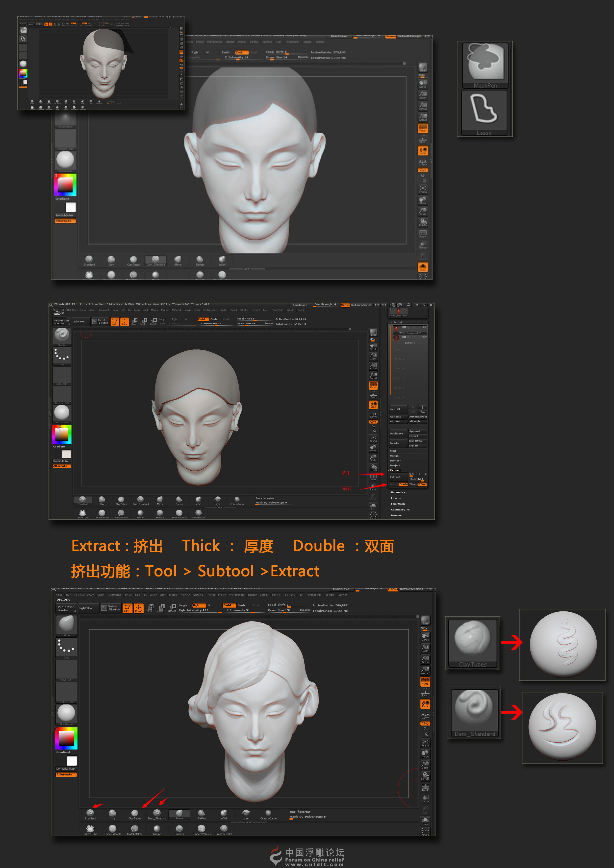Toggle visibility eye of Extract4 subtool
614x868 pixels.
[x=424, y=337]
